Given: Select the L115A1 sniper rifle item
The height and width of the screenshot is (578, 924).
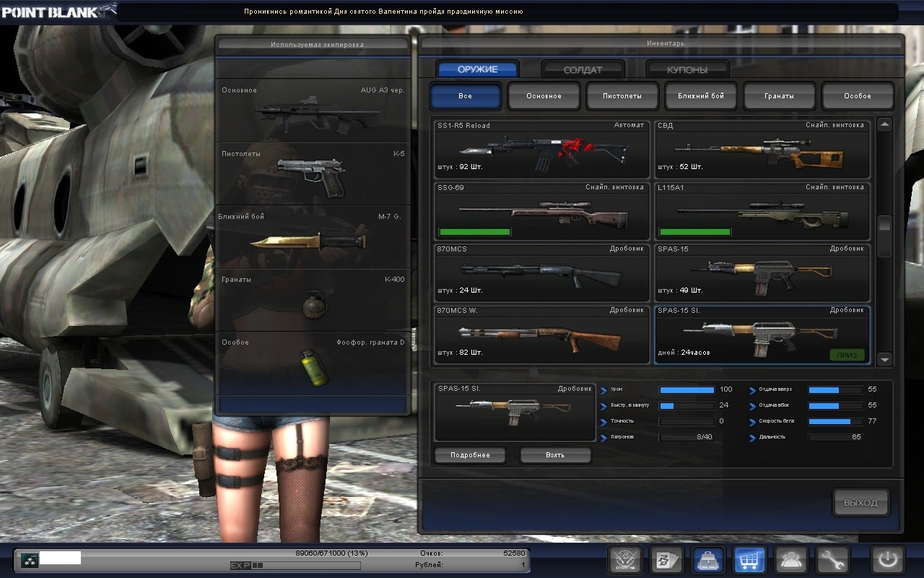Looking at the screenshot, I should [762, 211].
